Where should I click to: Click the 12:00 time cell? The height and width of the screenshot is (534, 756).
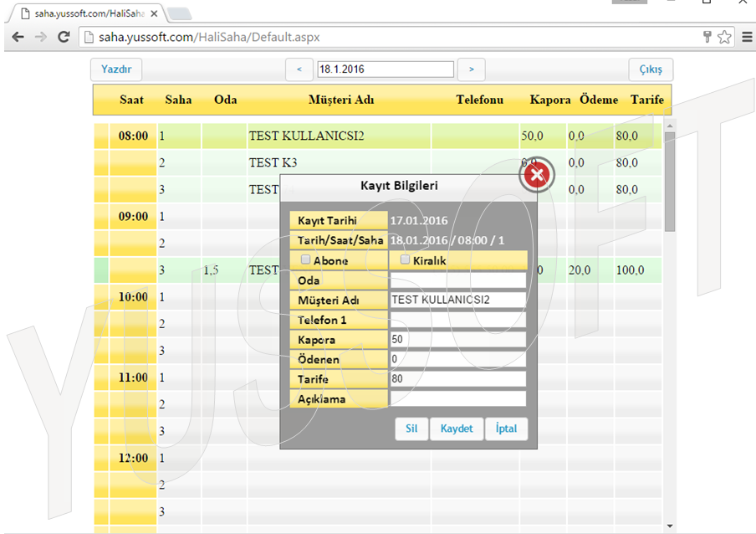[133, 459]
